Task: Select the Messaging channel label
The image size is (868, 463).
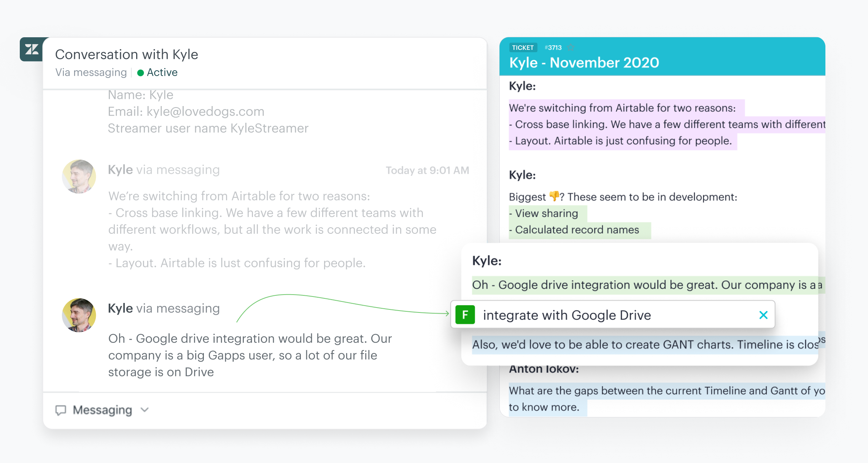Action: click(x=102, y=410)
